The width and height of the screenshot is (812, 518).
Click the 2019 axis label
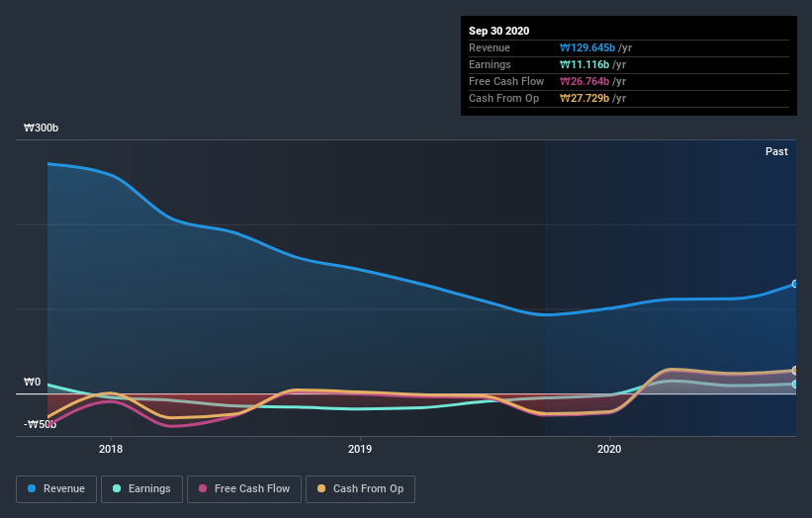click(x=360, y=449)
